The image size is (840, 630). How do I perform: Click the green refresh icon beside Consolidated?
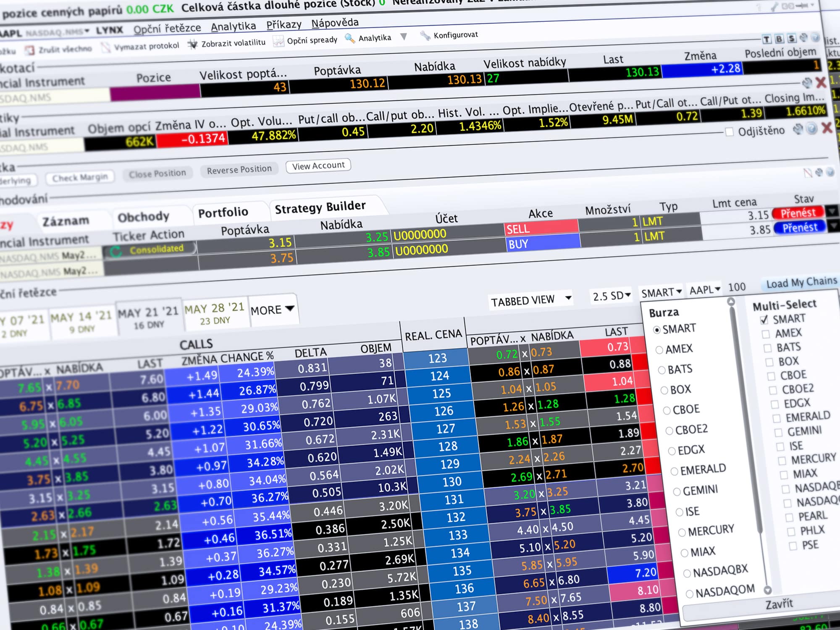[115, 251]
